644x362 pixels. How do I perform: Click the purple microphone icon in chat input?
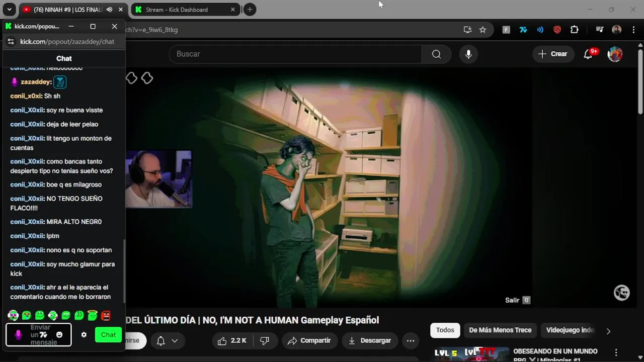pyautogui.click(x=19, y=335)
